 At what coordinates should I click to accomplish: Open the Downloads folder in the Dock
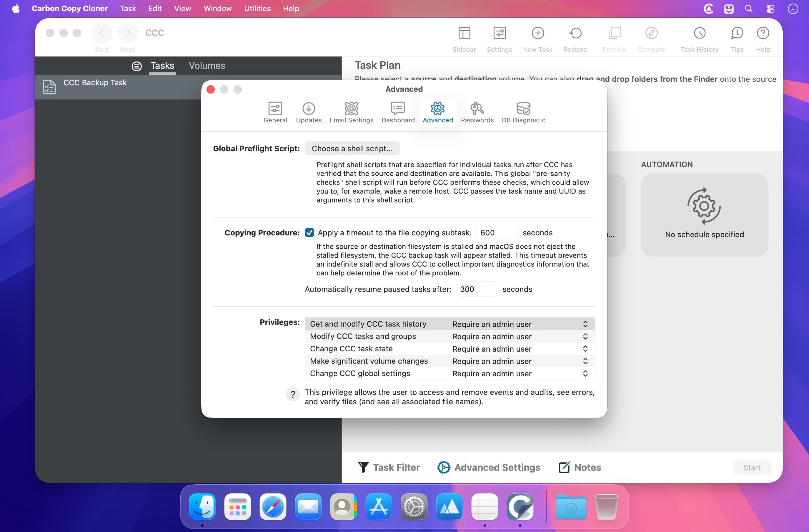click(x=571, y=507)
